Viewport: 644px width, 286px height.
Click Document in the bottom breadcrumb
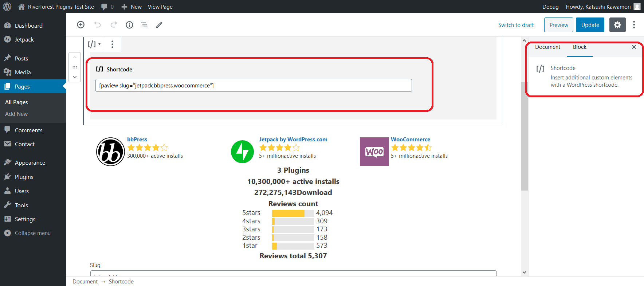(x=85, y=282)
